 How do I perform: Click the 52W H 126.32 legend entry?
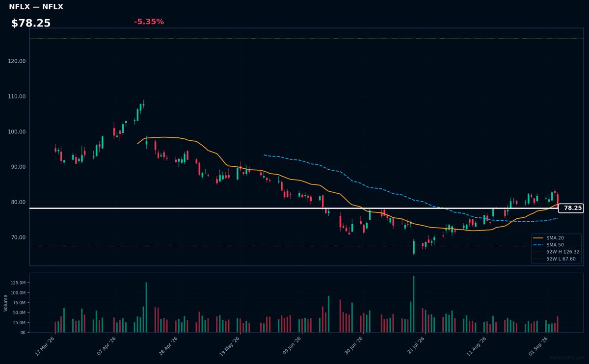tap(556, 252)
